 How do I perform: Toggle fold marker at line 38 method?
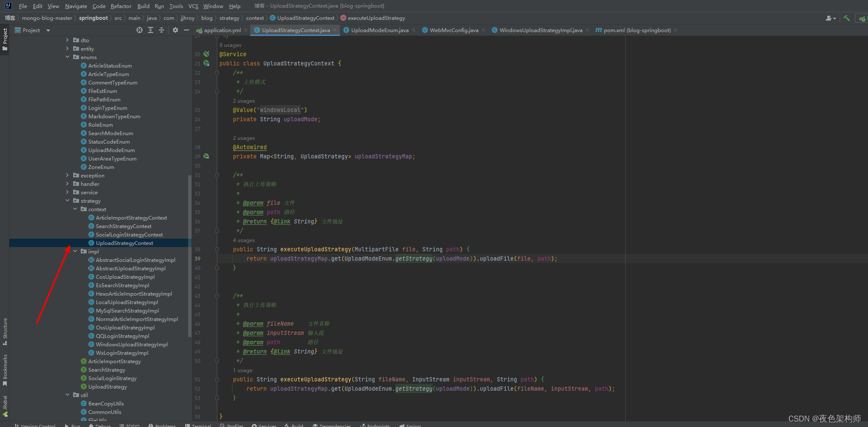click(217, 250)
